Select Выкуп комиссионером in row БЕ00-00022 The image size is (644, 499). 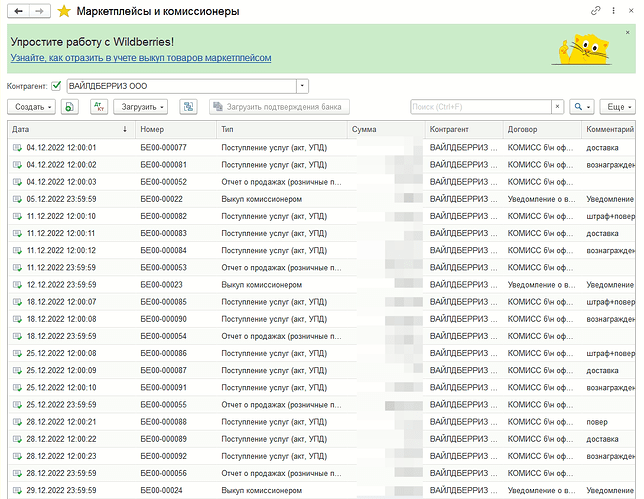(262, 199)
